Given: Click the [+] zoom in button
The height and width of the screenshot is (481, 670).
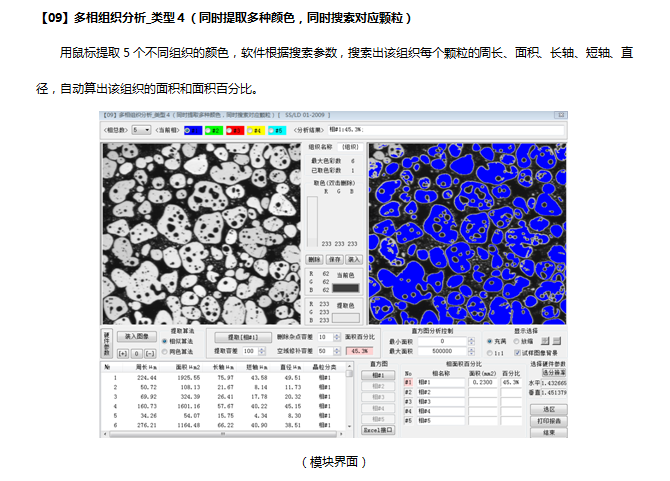Looking at the screenshot, I should point(122,352).
